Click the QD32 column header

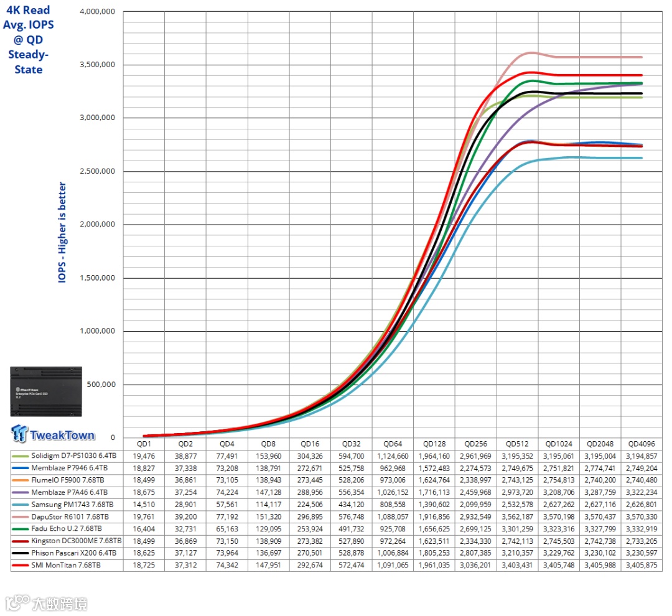coord(352,444)
